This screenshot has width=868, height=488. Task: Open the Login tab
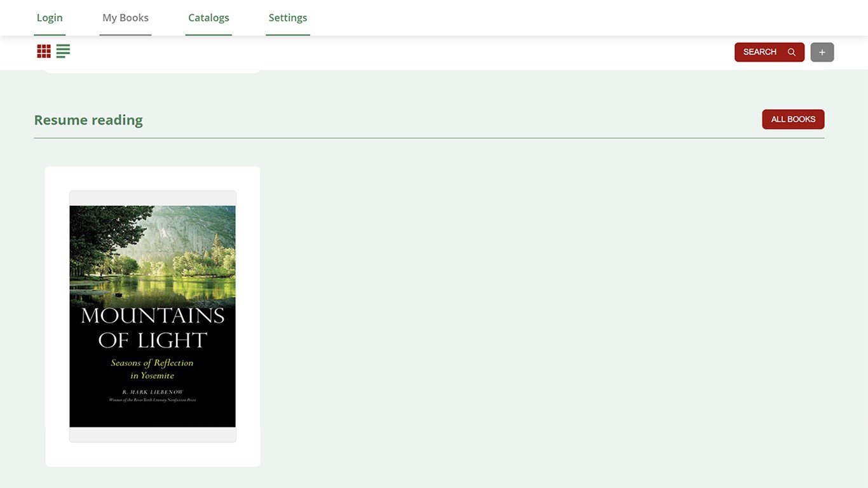[x=50, y=18]
